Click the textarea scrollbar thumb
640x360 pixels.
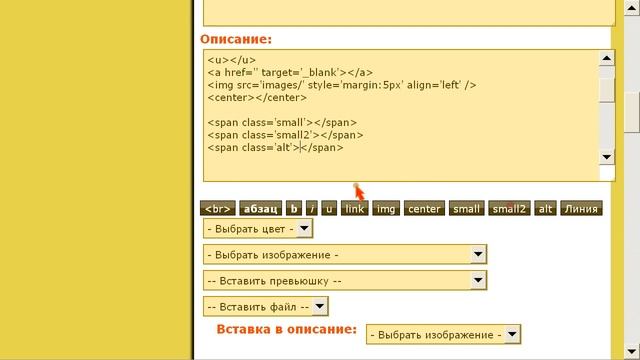(x=607, y=89)
